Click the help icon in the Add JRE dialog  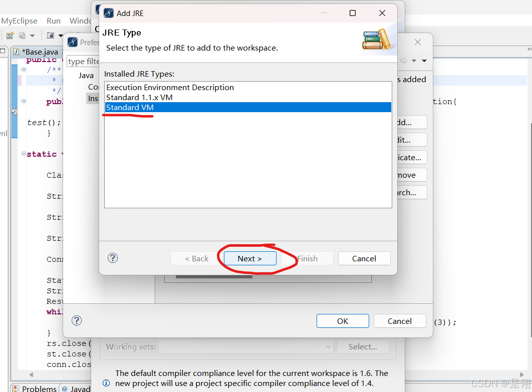(x=112, y=258)
